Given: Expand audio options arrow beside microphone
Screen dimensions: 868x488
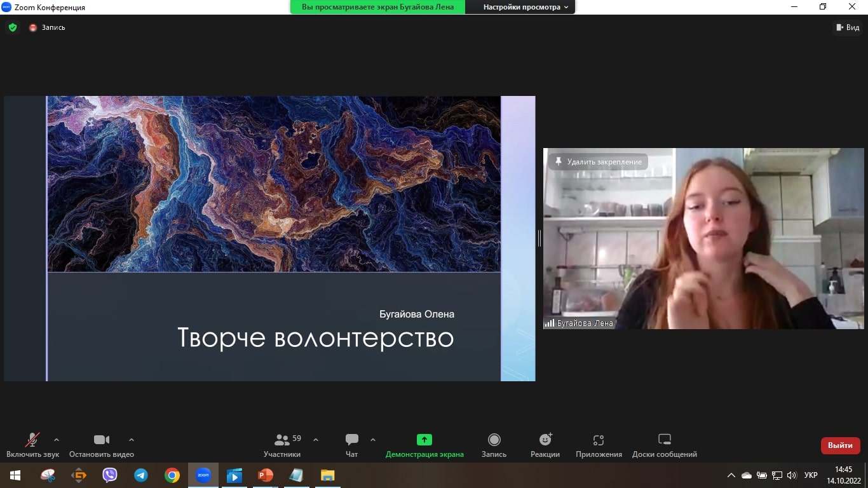Looking at the screenshot, I should click(x=57, y=440).
